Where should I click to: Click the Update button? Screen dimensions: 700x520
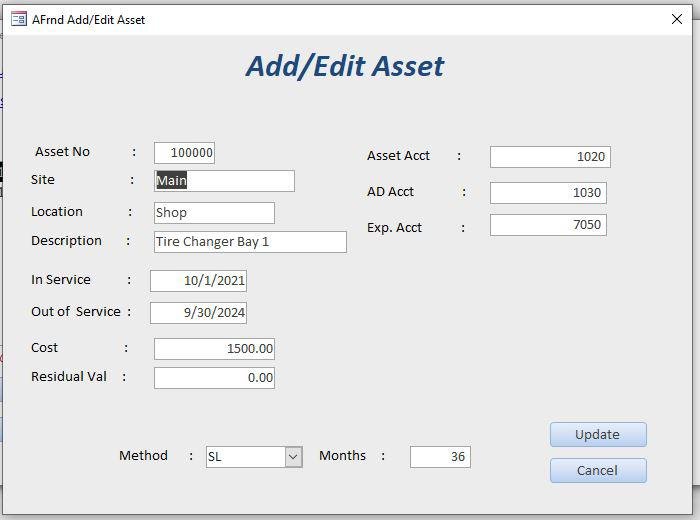click(597, 435)
